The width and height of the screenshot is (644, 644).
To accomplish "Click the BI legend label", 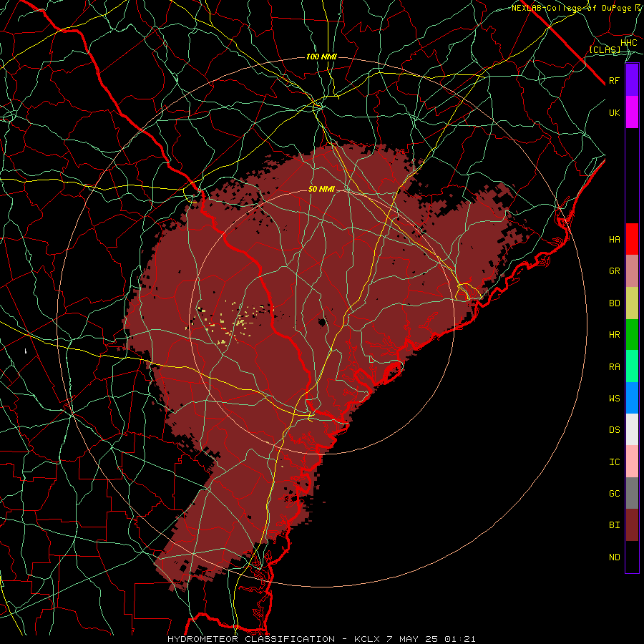I will [614, 525].
